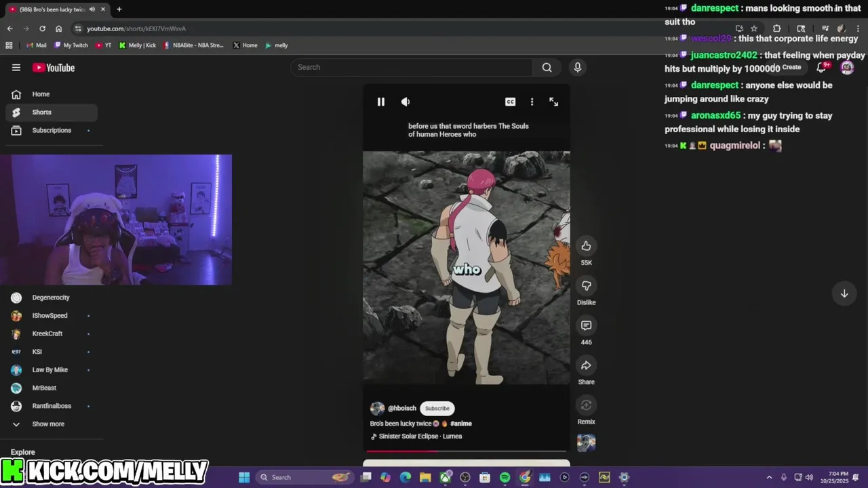Pause the Shorts video
Screen dimensions: 868x488
[381, 102]
